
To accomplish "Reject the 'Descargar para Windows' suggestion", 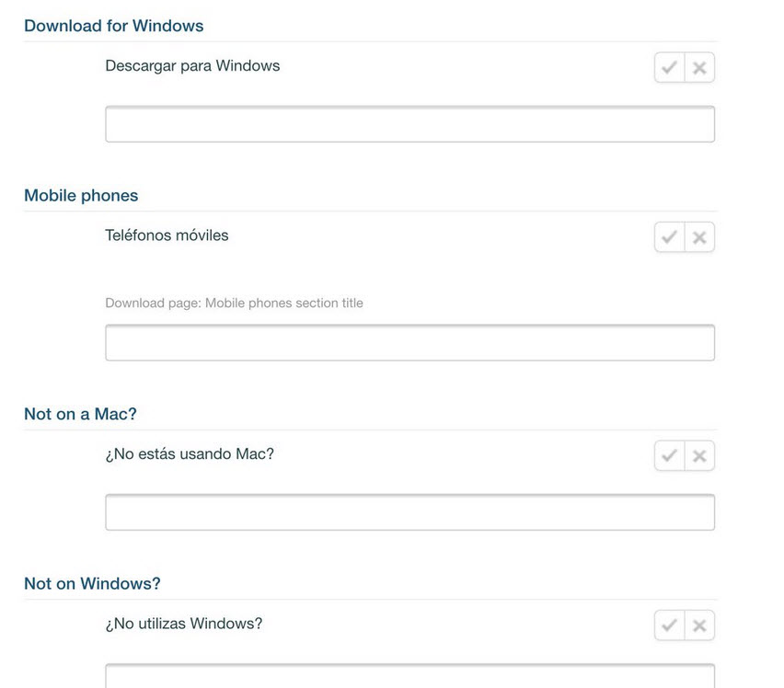I will (699, 67).
